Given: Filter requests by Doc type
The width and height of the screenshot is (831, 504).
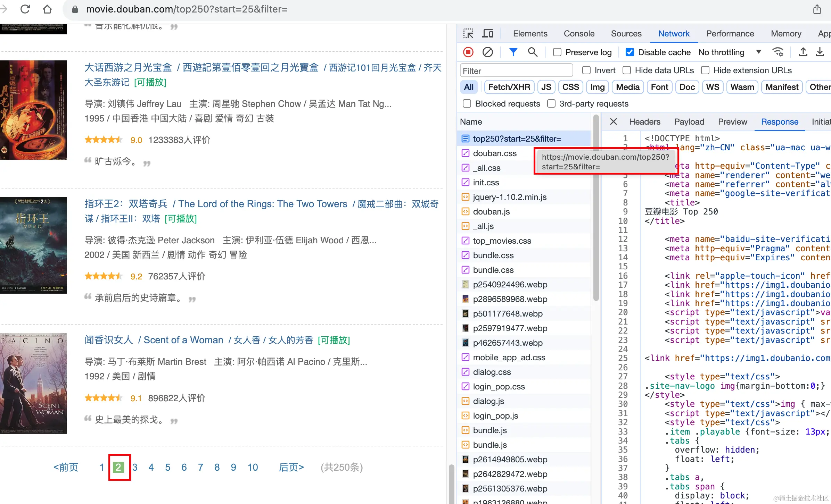Looking at the screenshot, I should point(687,87).
